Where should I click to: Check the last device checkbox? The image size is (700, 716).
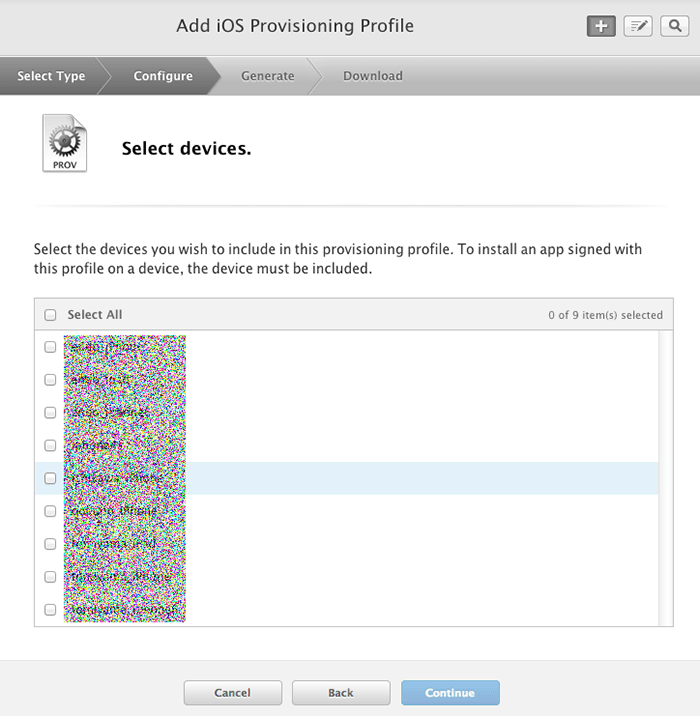point(51,609)
